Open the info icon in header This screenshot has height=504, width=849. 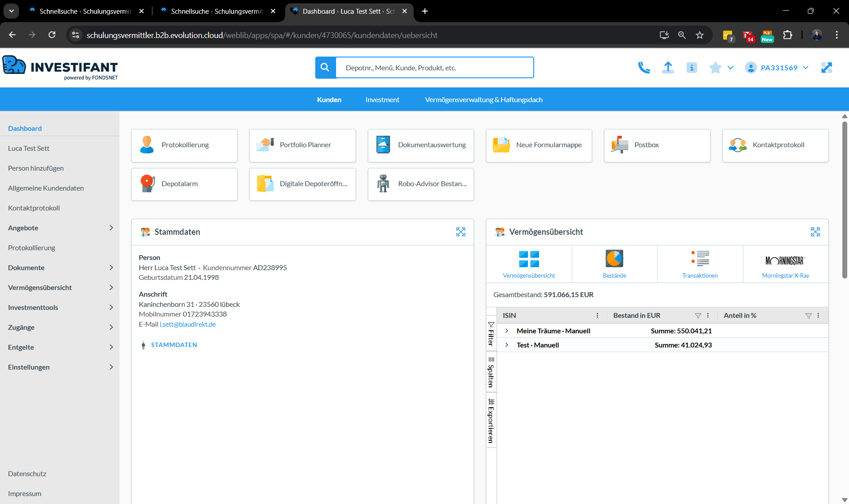692,68
